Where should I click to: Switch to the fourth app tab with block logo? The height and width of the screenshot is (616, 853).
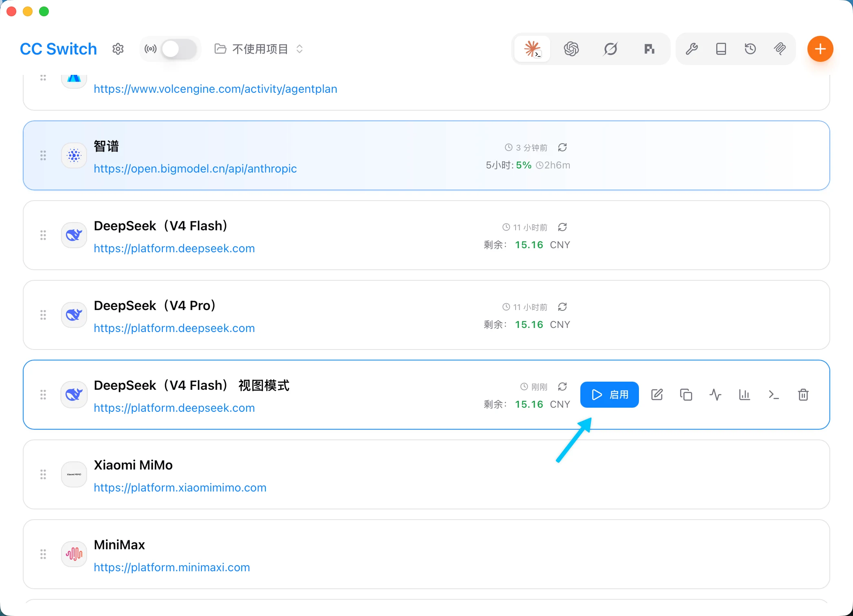click(x=650, y=49)
